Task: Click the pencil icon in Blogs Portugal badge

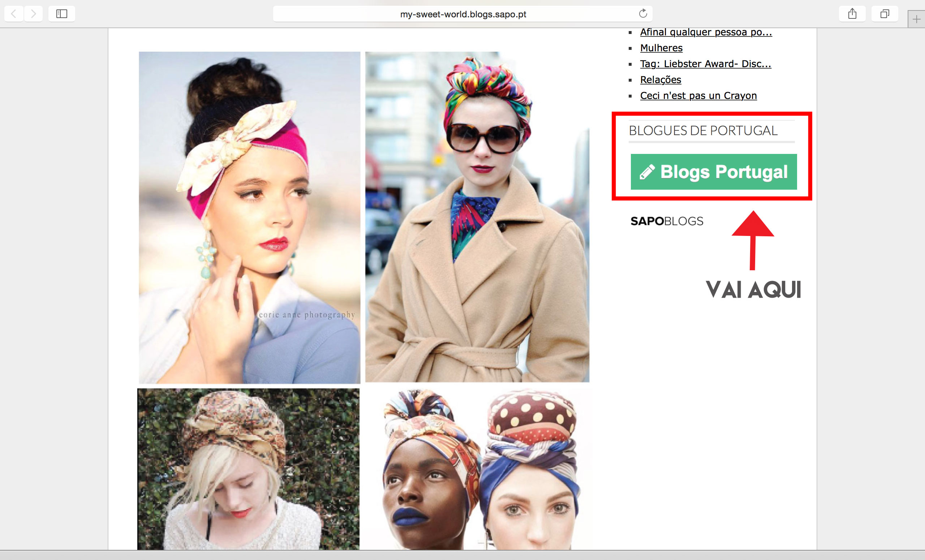Action: coord(647,172)
